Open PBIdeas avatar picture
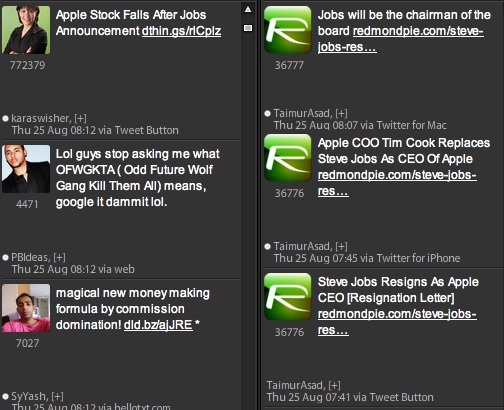 click(x=26, y=169)
